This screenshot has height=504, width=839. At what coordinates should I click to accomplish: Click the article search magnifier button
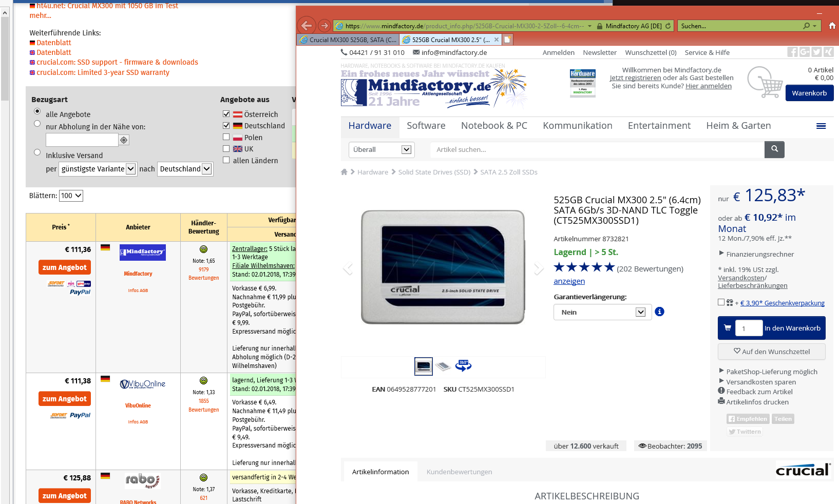[774, 149]
